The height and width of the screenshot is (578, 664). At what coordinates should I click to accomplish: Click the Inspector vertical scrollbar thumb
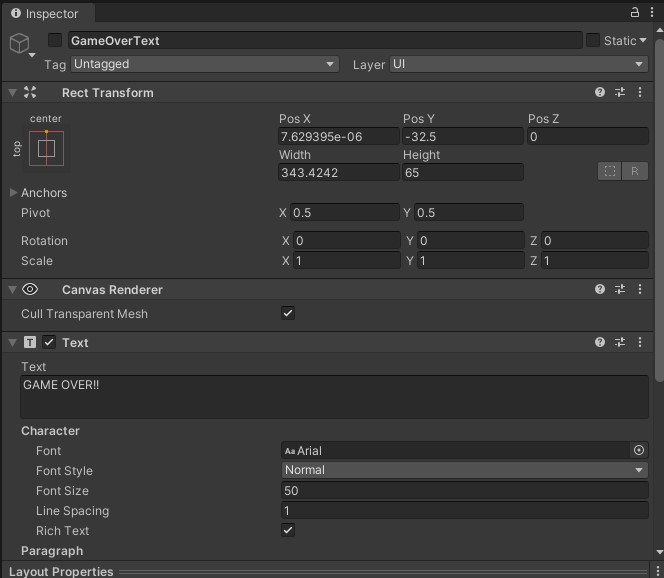(659, 210)
